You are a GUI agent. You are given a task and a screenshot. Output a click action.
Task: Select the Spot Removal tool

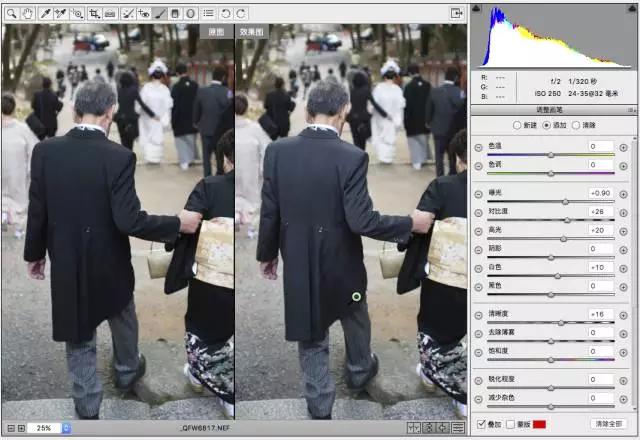tap(128, 14)
